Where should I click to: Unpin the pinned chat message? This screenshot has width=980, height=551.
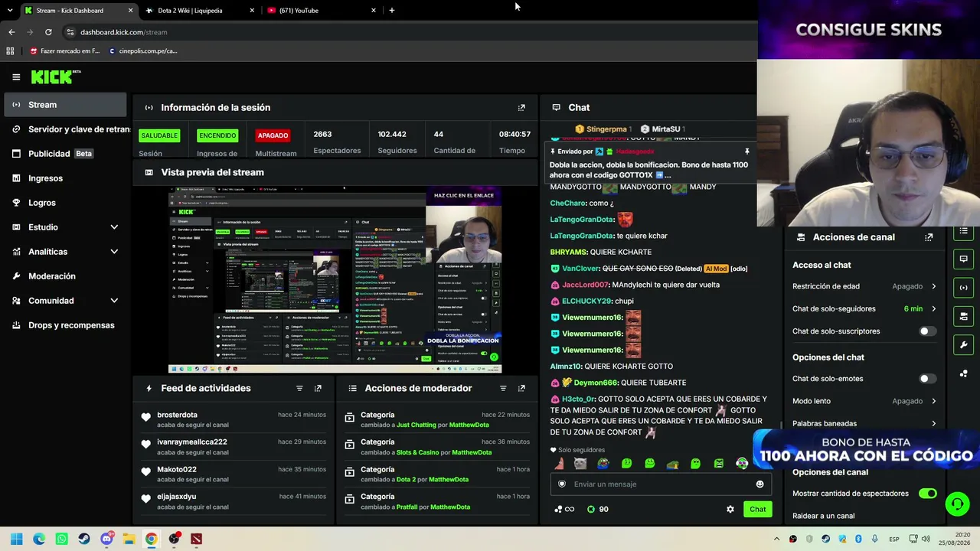746,152
